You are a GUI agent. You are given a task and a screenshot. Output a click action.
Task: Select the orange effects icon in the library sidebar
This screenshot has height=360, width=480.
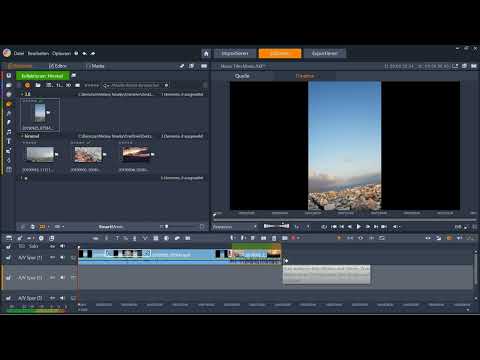point(9,104)
